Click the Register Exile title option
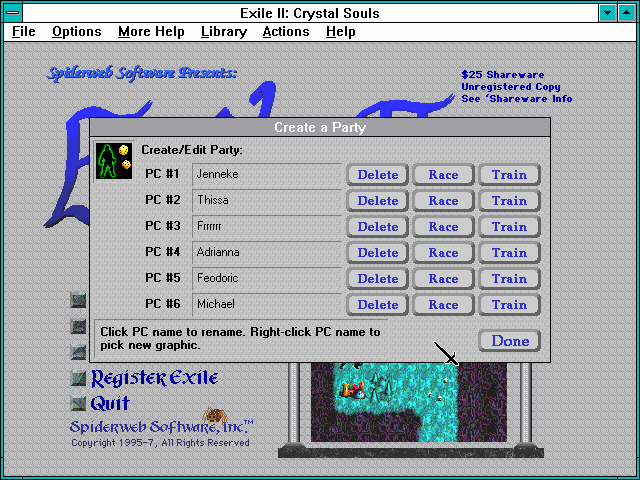Image resolution: width=640 pixels, height=480 pixels. [154, 378]
